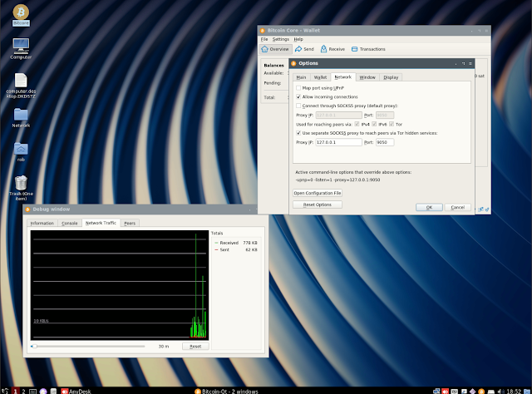Image resolution: width=532 pixels, height=394 pixels.
Task: Switch to the Window tab in Options
Action: pos(367,77)
